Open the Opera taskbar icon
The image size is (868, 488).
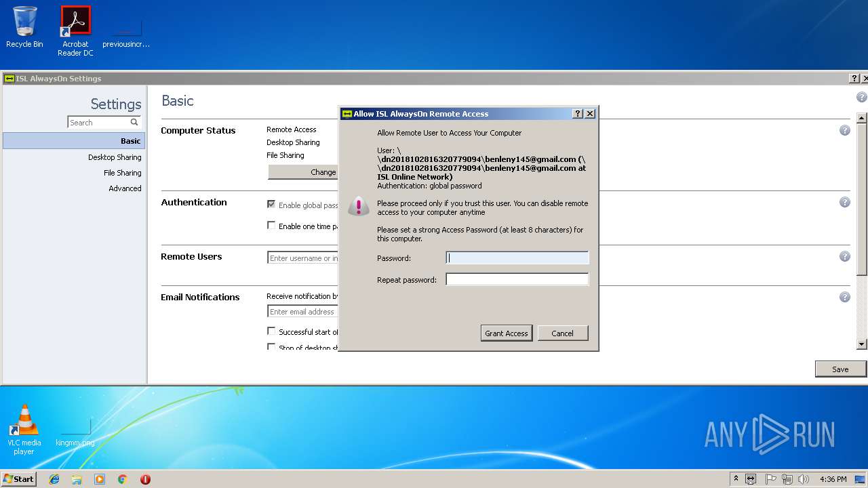tap(145, 479)
